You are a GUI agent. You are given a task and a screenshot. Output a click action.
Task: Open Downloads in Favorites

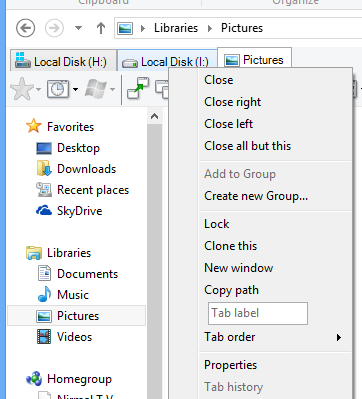click(87, 169)
